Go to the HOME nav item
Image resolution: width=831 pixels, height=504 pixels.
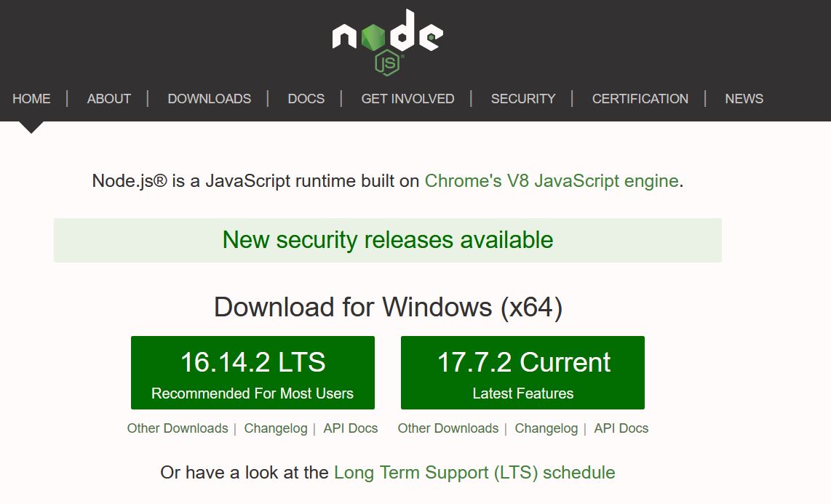point(31,99)
